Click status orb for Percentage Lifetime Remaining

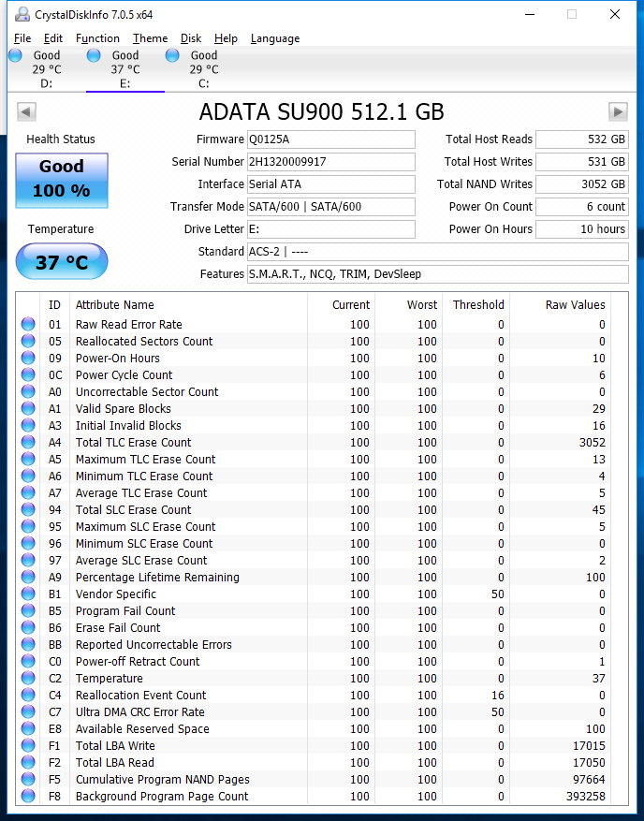(28, 578)
